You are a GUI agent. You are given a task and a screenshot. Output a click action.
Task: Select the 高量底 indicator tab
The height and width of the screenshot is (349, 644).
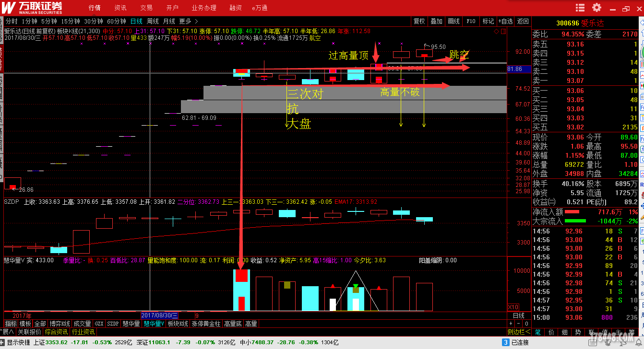click(233, 324)
